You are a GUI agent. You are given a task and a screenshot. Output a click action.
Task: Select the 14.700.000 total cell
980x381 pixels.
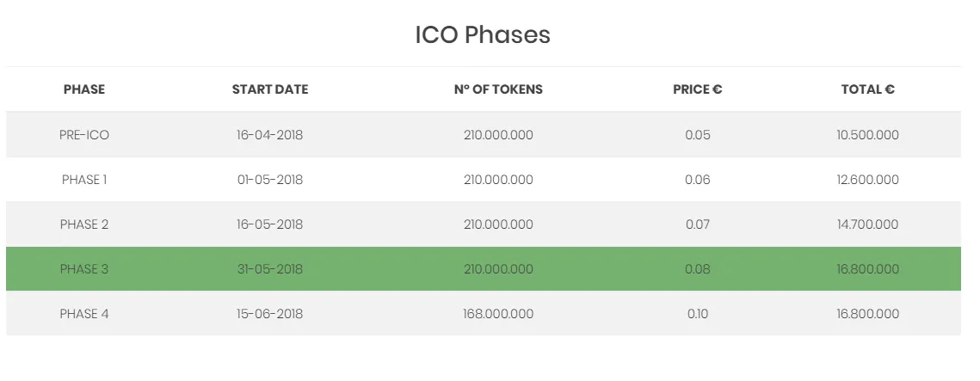pos(867,224)
